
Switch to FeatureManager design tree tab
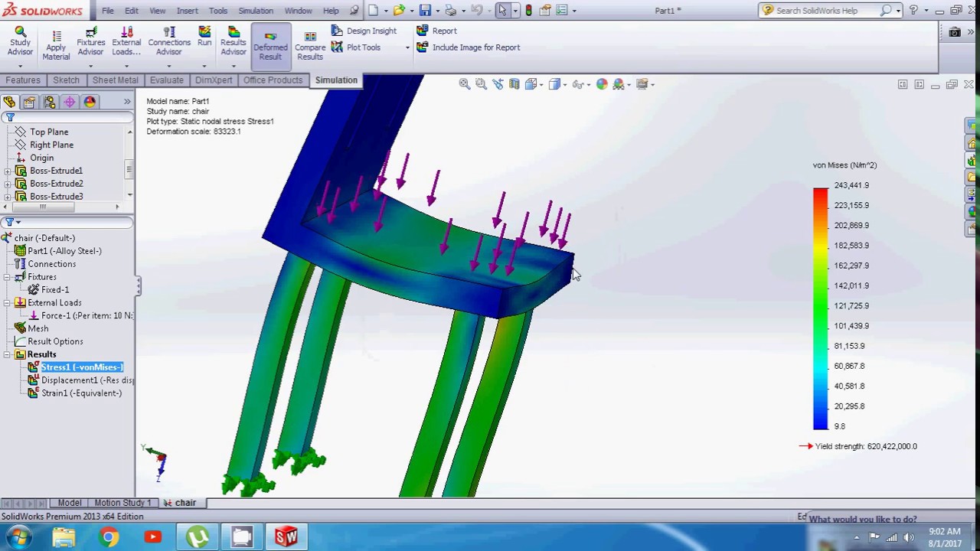click(9, 102)
